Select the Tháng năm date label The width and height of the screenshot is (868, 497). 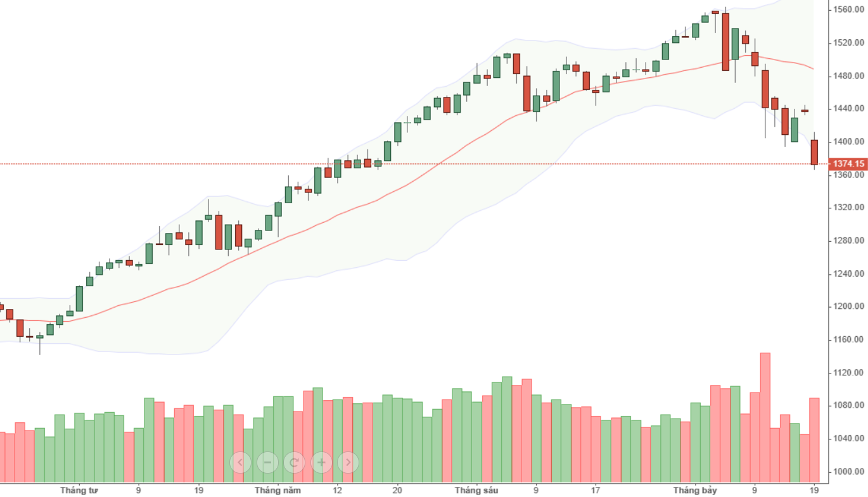click(278, 490)
